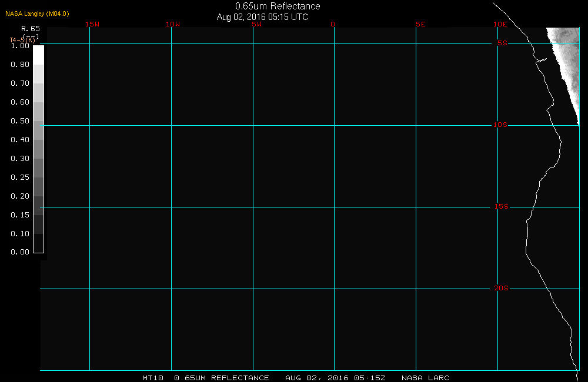Click the '0.15' scale value
This screenshot has width=588, height=382.
coord(20,215)
